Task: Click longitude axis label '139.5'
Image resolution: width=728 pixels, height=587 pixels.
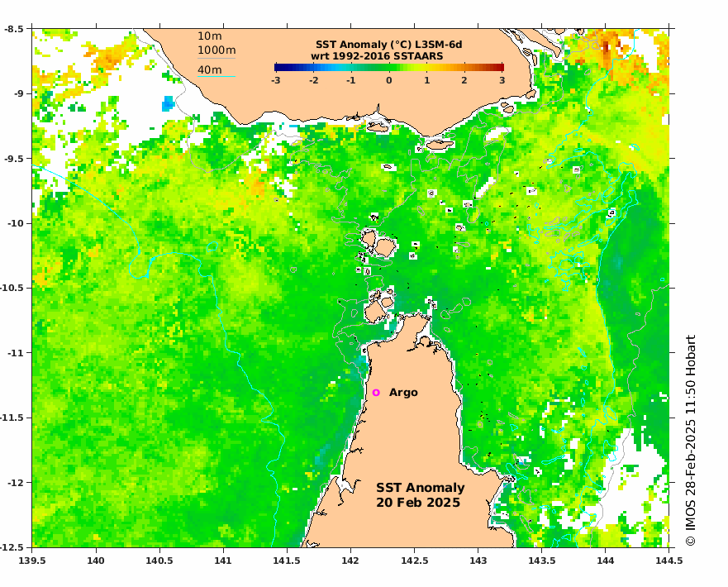Action: pyautogui.click(x=32, y=561)
